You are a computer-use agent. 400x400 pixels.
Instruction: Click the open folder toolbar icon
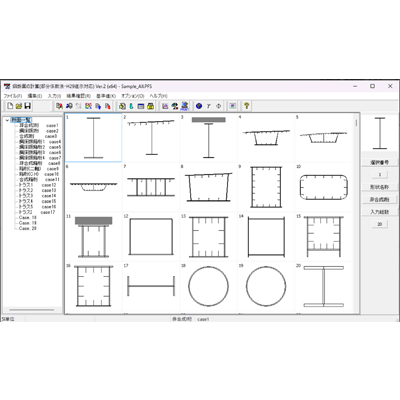point(19,106)
